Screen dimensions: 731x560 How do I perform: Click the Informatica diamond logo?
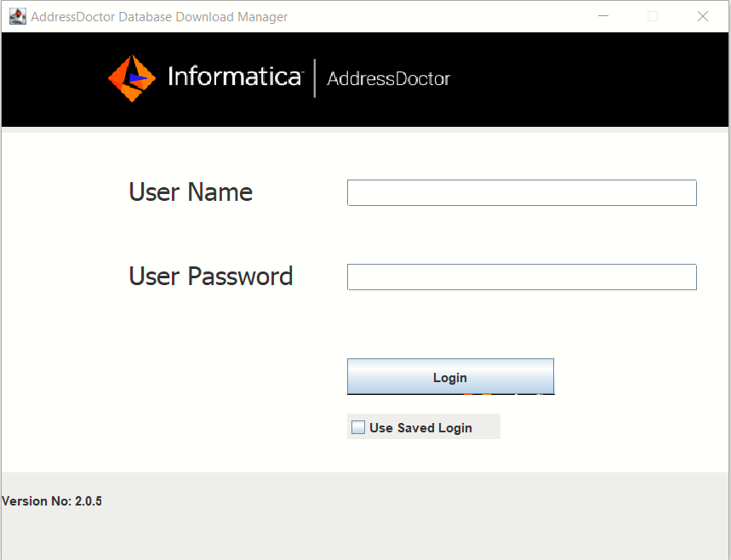pyautogui.click(x=132, y=77)
